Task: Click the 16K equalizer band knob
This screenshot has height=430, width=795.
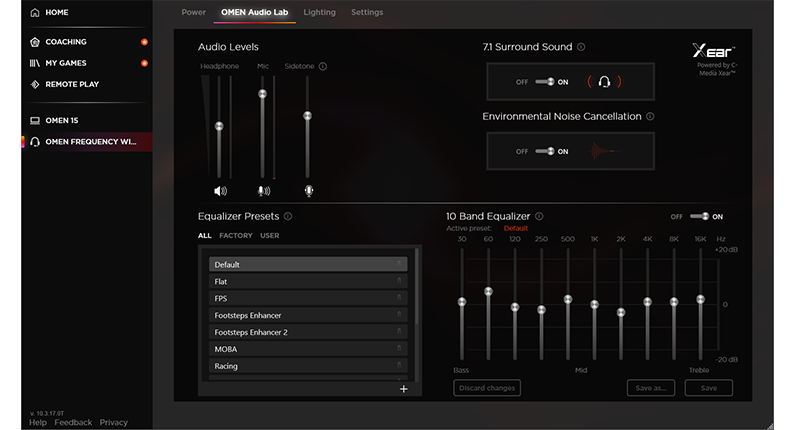Action: pyautogui.click(x=700, y=300)
